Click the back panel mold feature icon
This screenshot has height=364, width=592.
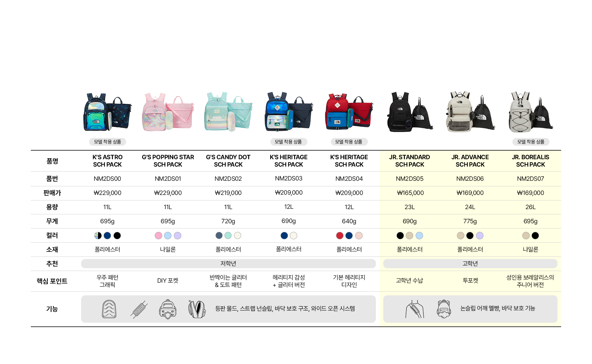click(109, 309)
